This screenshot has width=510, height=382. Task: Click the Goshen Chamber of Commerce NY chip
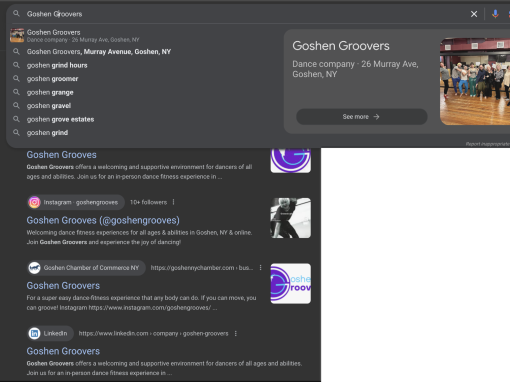86,268
